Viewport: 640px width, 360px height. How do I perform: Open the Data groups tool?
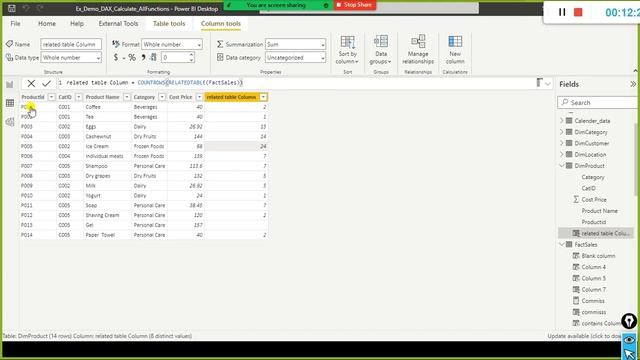pos(381,50)
